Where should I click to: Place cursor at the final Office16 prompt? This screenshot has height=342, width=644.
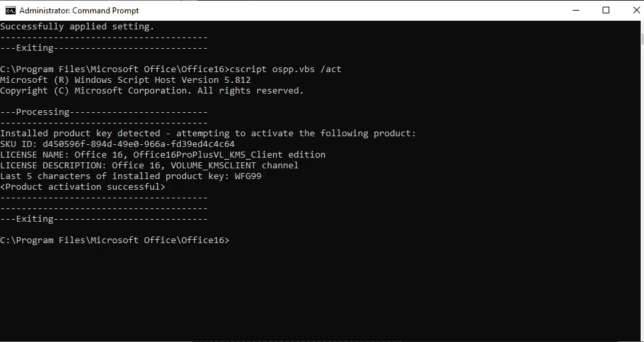click(x=232, y=240)
